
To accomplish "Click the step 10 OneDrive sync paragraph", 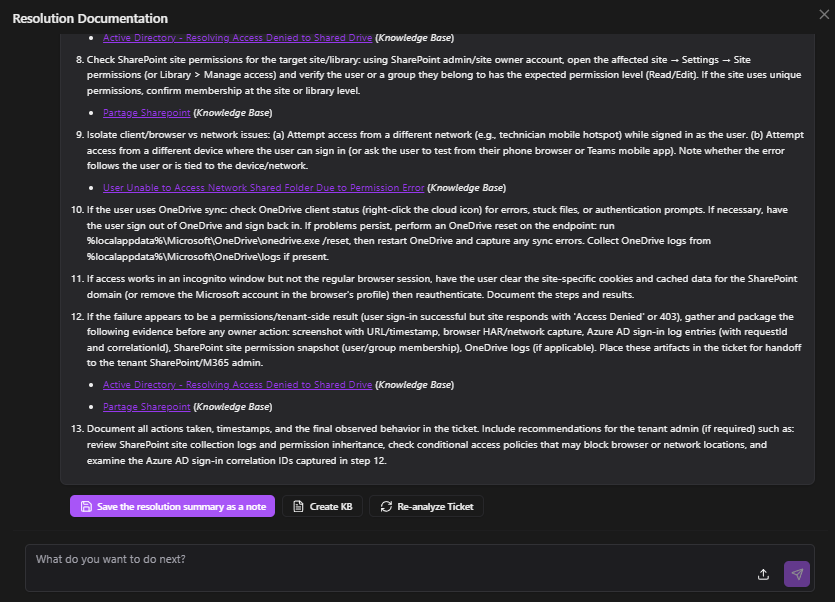I will click(x=440, y=233).
